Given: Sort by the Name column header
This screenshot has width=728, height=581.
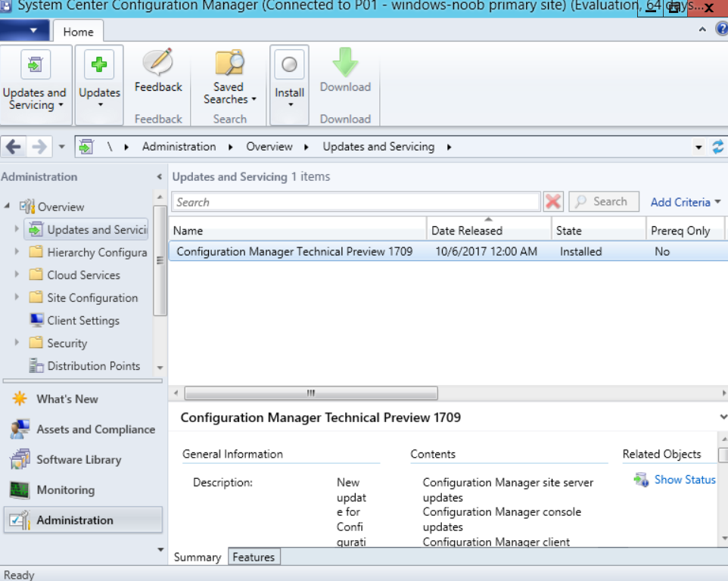Looking at the screenshot, I should [x=297, y=230].
